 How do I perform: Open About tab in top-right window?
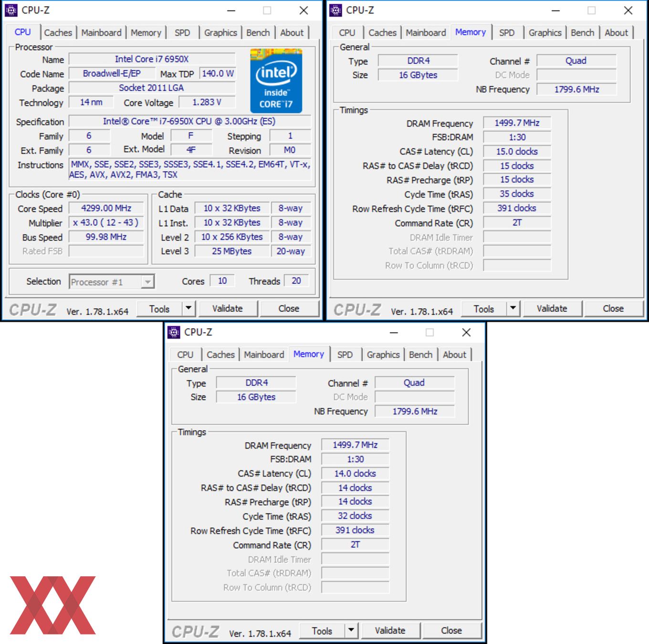(617, 32)
